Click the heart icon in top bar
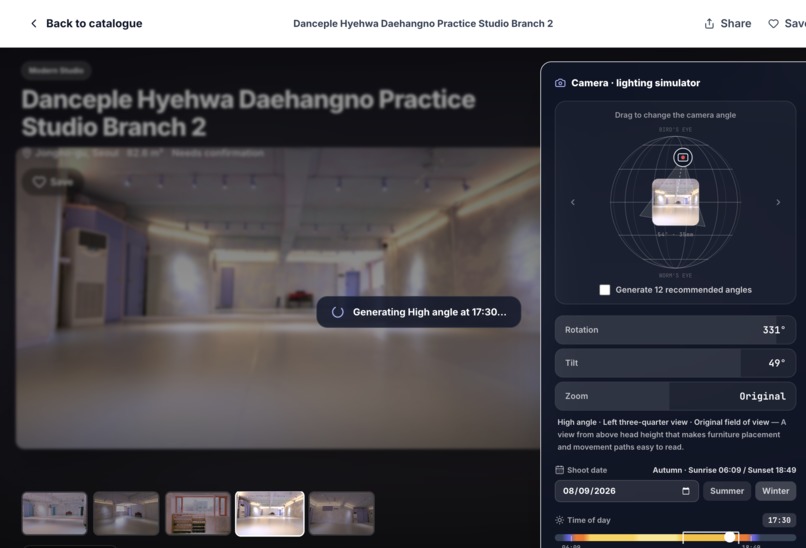 pyautogui.click(x=773, y=23)
